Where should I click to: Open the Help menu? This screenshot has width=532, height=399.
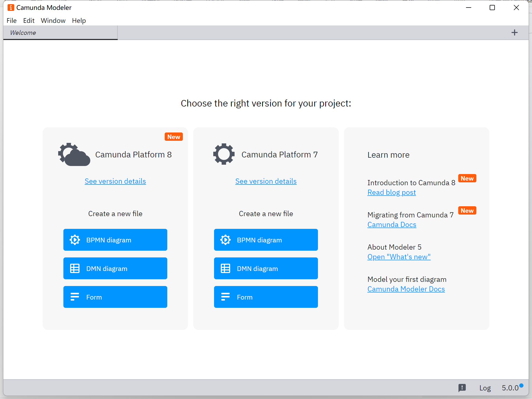(x=79, y=21)
